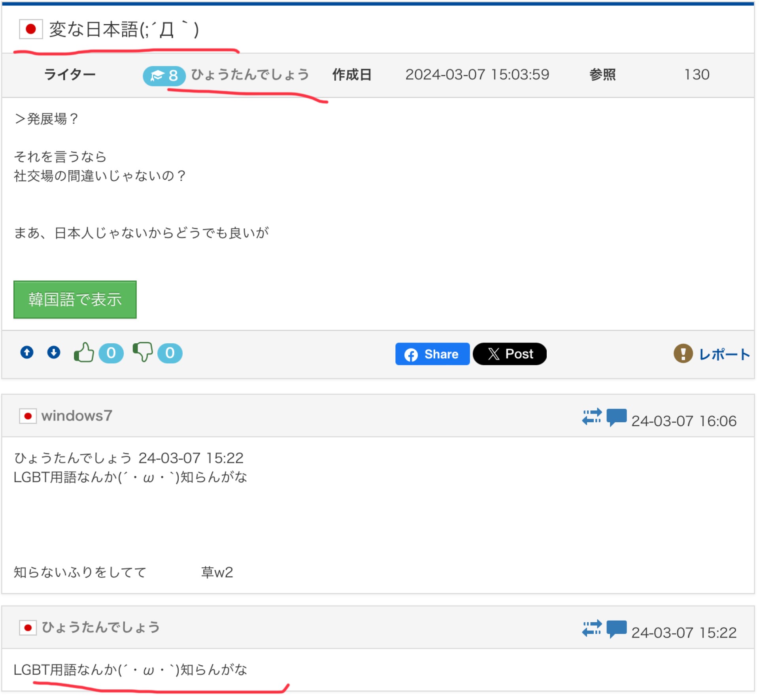This screenshot has height=700, width=759.
Task: Click the Japan flag icon beside the post title
Action: coord(31,29)
